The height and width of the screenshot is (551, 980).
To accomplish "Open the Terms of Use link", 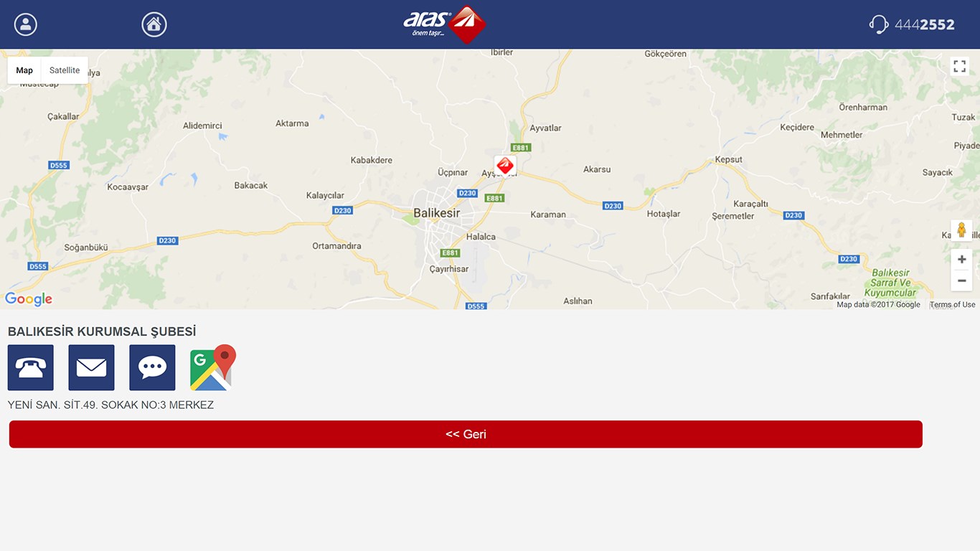I will pyautogui.click(x=953, y=305).
